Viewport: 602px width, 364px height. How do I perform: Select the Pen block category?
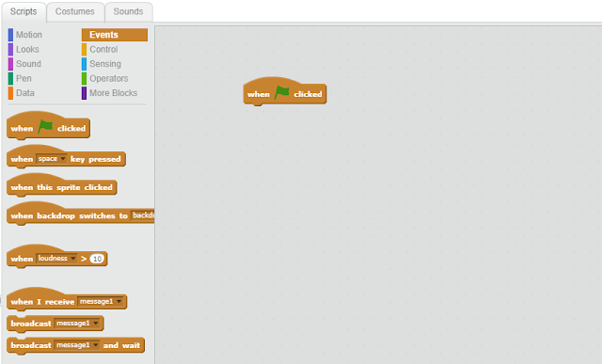[x=20, y=78]
